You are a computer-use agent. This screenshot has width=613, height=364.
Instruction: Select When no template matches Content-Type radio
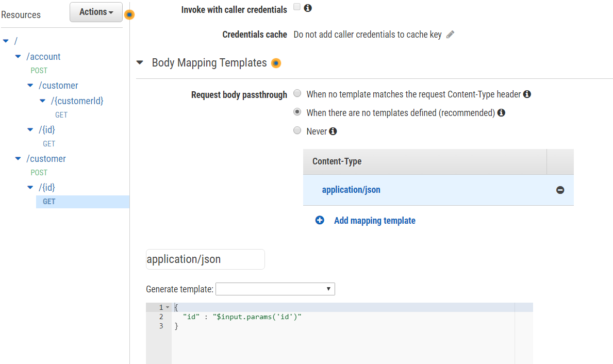tap(297, 94)
